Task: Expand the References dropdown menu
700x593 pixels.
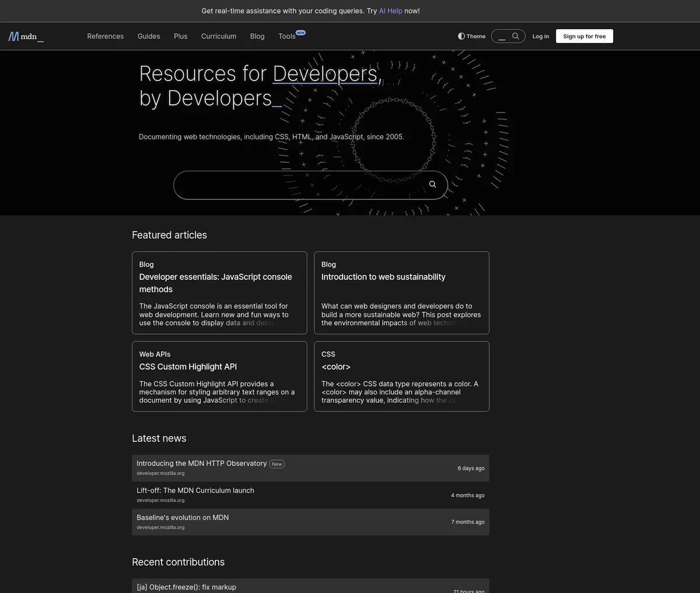Action: coord(105,36)
